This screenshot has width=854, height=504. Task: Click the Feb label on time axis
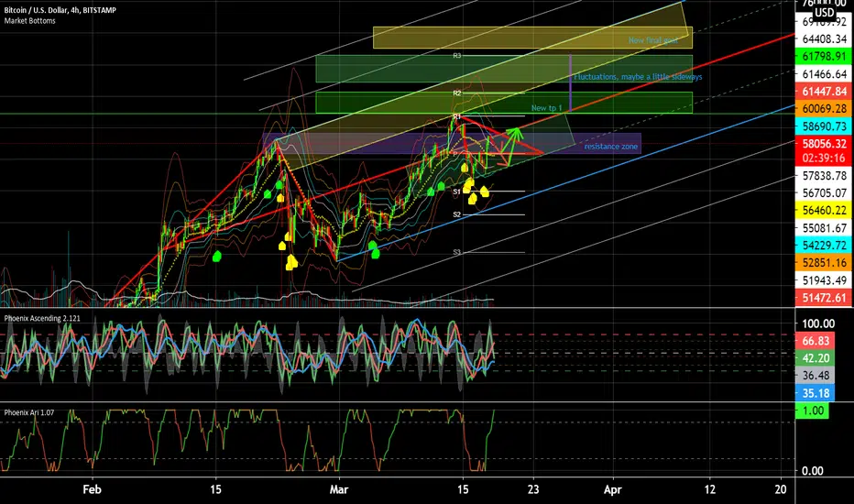click(92, 489)
